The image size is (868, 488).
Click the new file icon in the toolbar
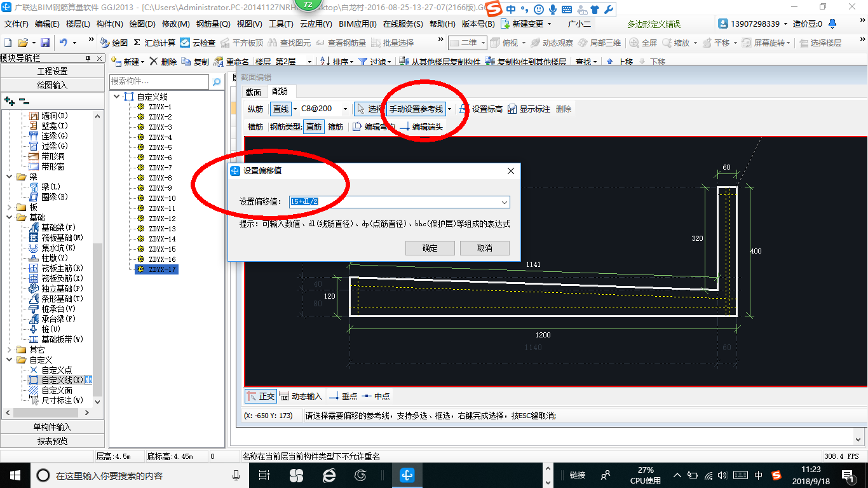tap(8, 43)
